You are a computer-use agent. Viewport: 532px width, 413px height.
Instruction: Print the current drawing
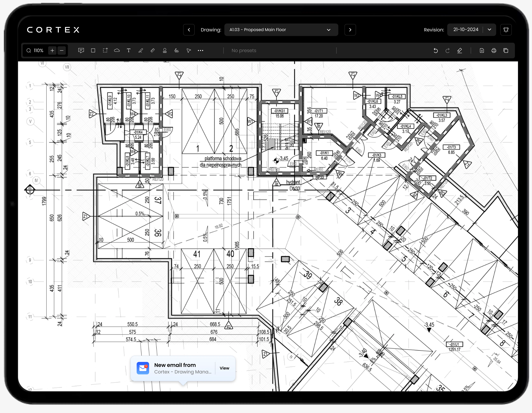494,50
